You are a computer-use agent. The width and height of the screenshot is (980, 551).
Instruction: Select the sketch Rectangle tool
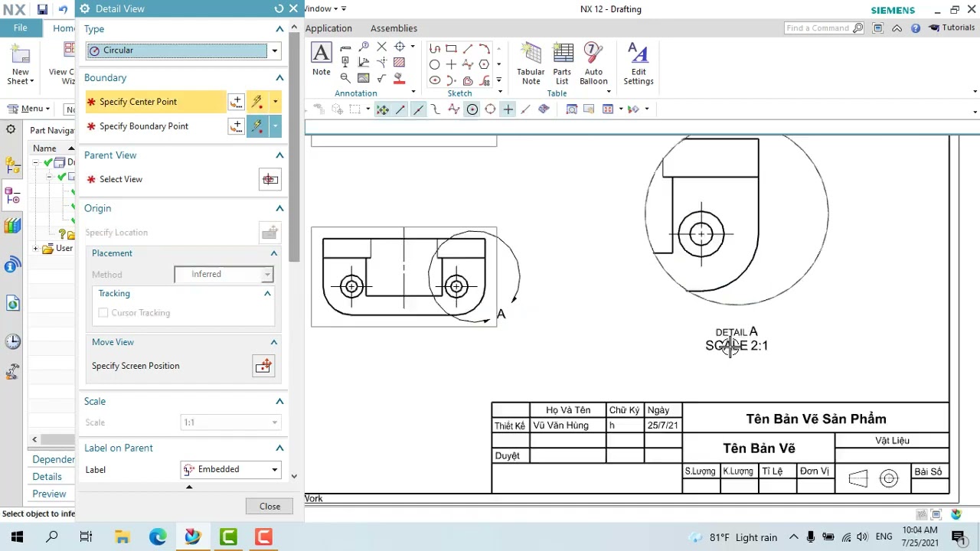click(x=451, y=48)
